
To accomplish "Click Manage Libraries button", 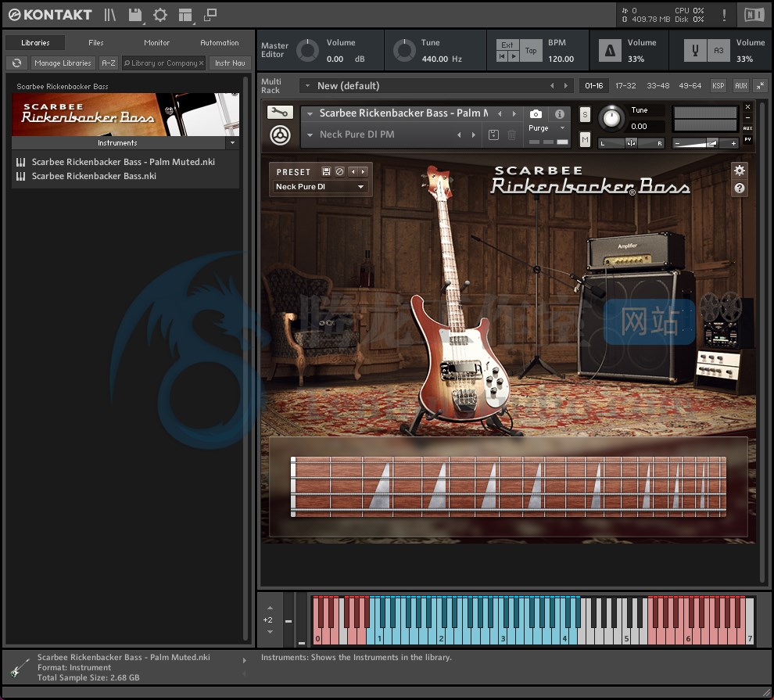I will pyautogui.click(x=63, y=63).
